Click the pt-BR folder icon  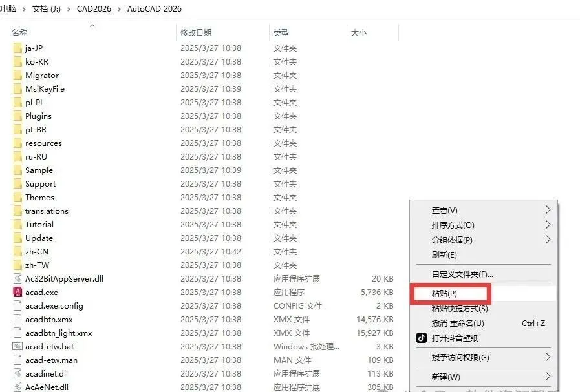[17, 130]
